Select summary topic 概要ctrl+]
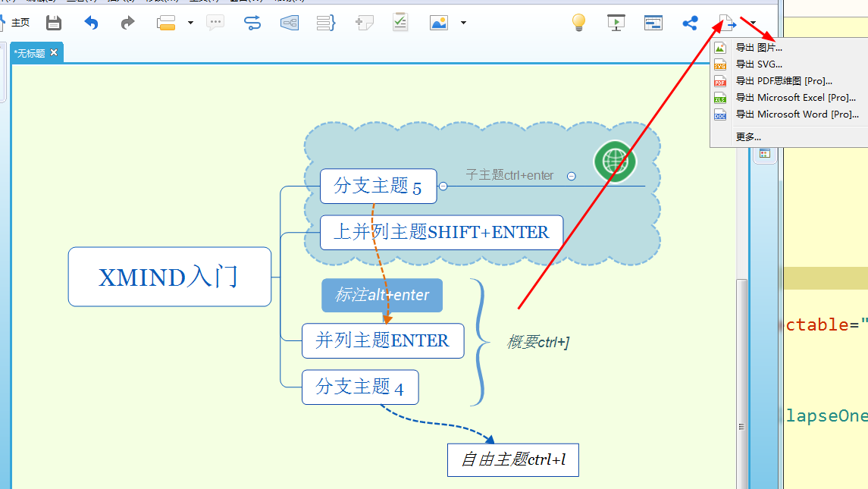 [x=537, y=342]
